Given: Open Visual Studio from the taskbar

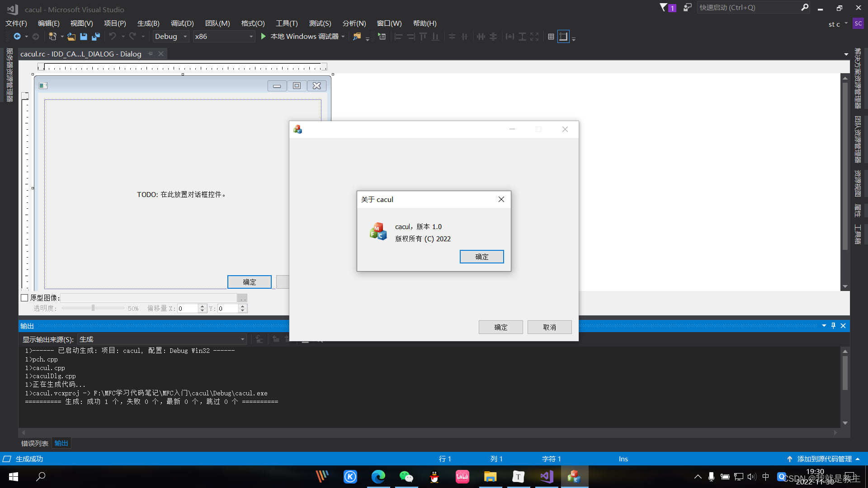Looking at the screenshot, I should coord(547,477).
